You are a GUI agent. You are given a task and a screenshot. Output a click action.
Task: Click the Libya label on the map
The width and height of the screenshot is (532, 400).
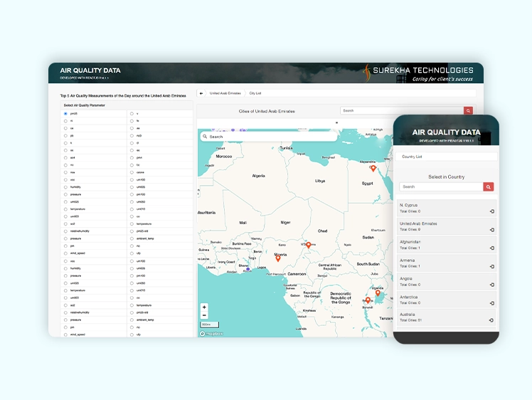coord(320,181)
